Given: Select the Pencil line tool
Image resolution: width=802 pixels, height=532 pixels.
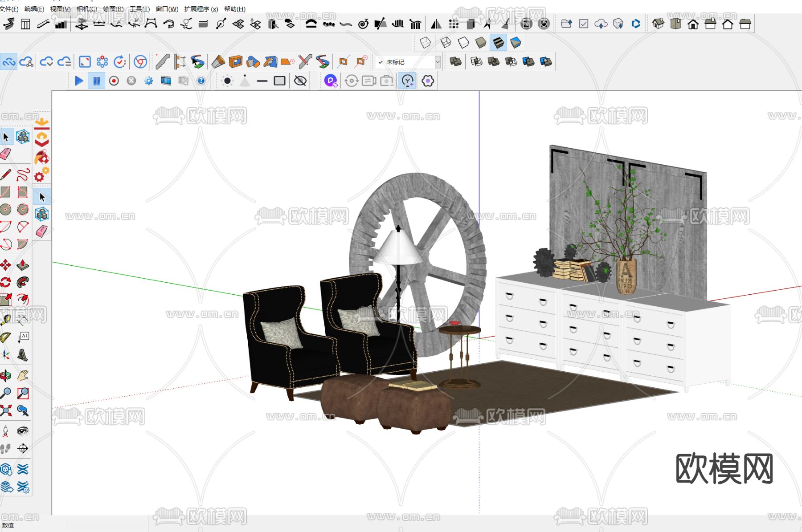Looking at the screenshot, I should tap(5, 175).
